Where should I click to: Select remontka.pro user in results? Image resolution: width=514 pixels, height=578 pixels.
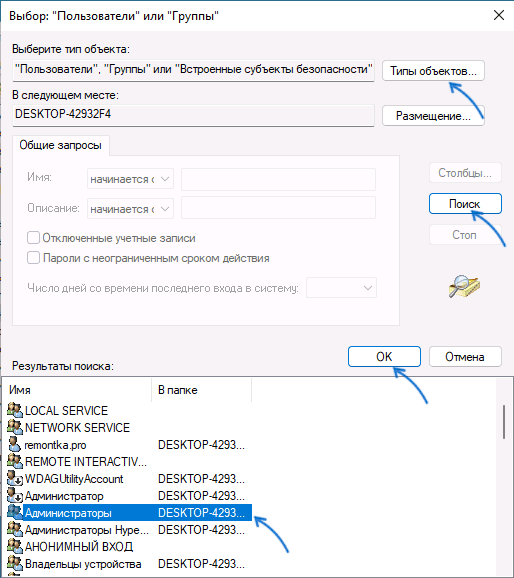tap(55, 445)
